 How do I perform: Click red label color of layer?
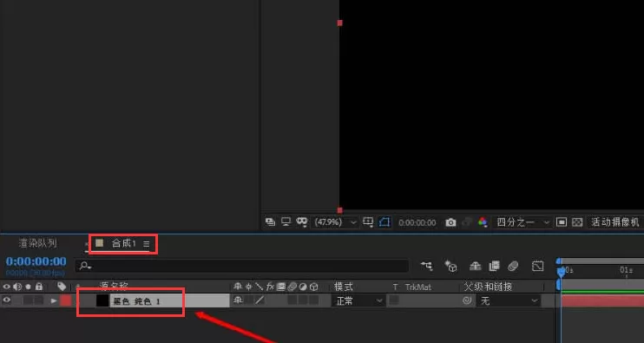click(x=66, y=300)
